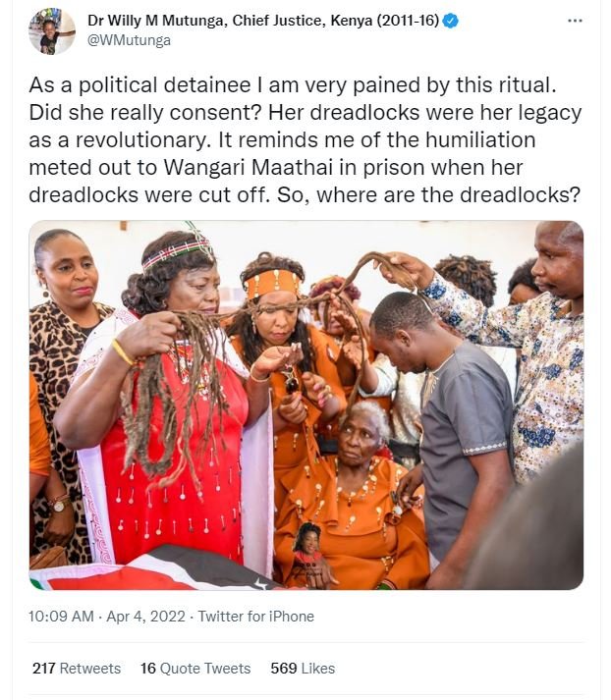The image size is (611, 700).
Task: Visit the @WMutunga handle link
Action: pos(130,42)
